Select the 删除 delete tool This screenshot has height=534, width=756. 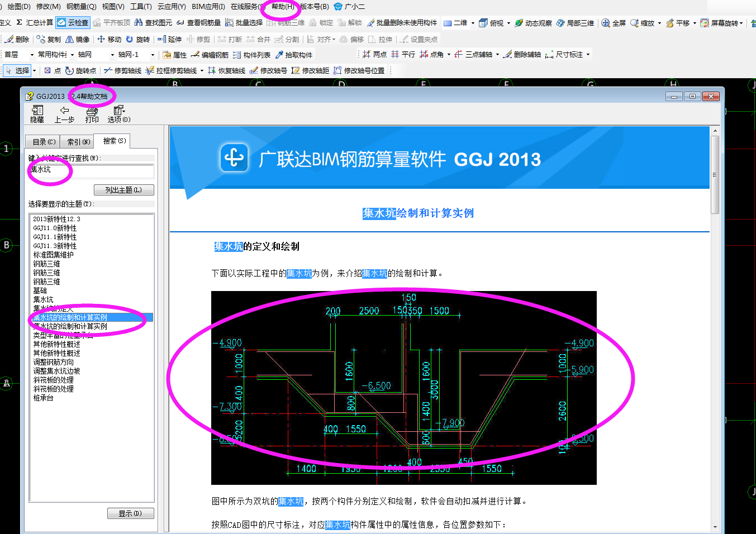(17, 39)
